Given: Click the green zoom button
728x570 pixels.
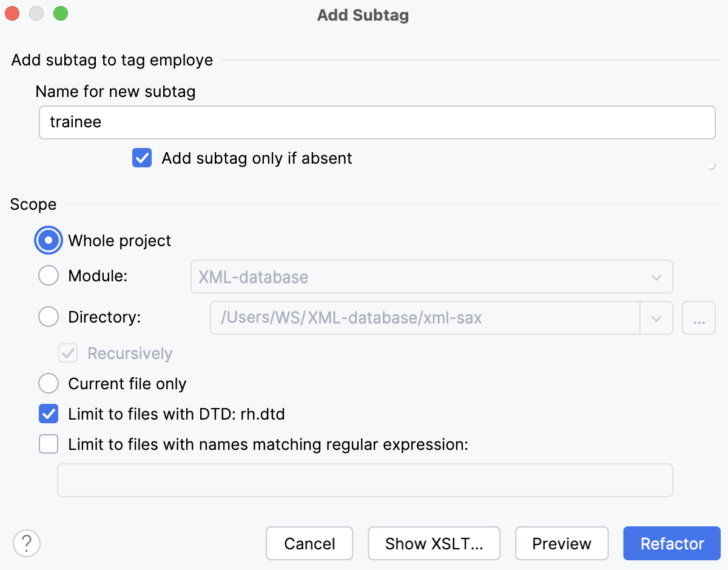Looking at the screenshot, I should click(x=61, y=13).
